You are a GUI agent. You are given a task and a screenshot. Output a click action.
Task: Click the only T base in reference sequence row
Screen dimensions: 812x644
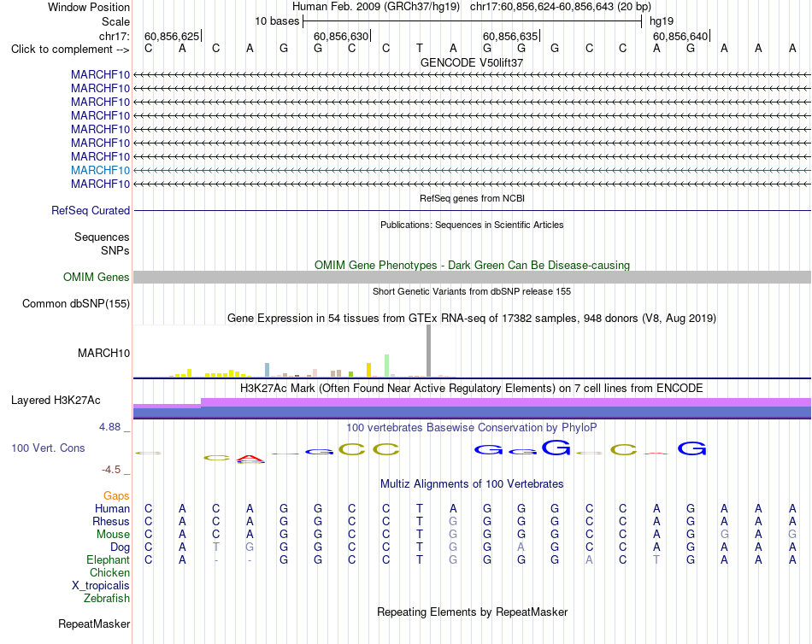(x=420, y=49)
